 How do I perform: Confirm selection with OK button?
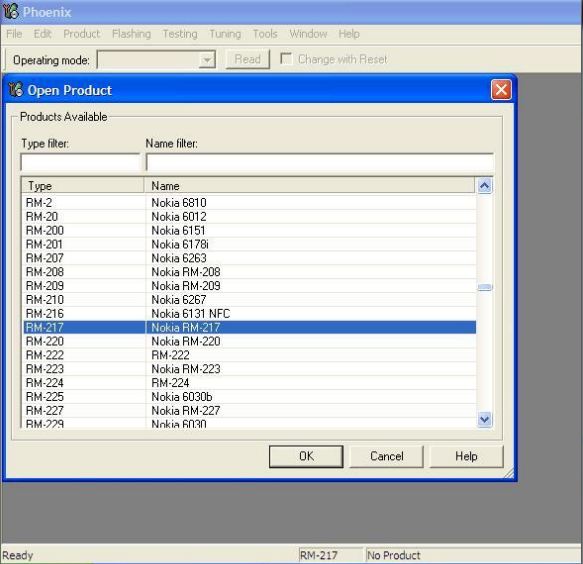(306, 456)
